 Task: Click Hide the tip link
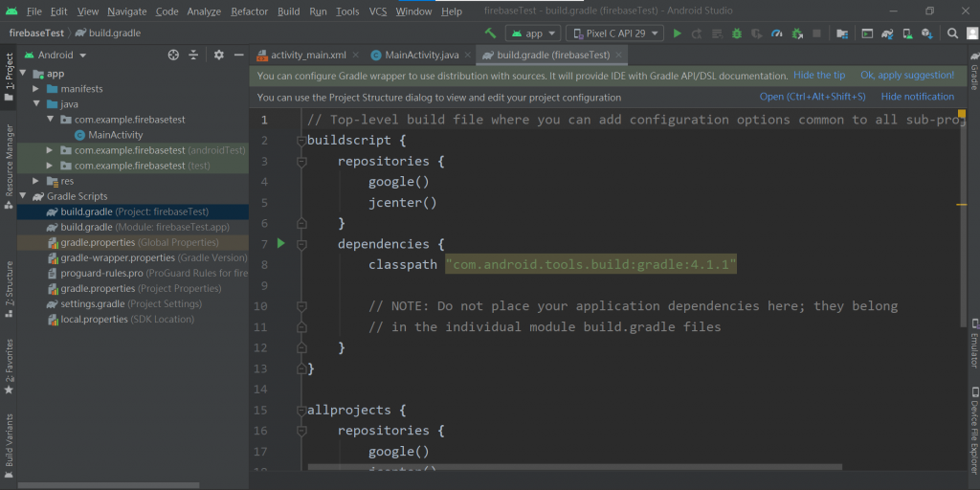(819, 75)
